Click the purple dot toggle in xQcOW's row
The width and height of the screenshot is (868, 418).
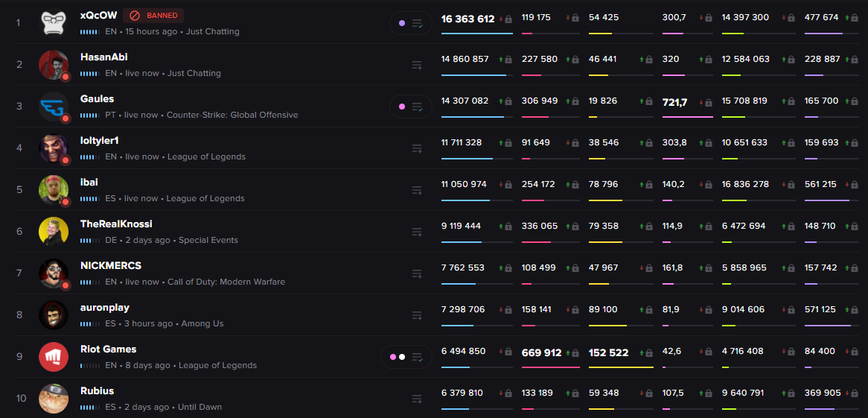pos(402,23)
